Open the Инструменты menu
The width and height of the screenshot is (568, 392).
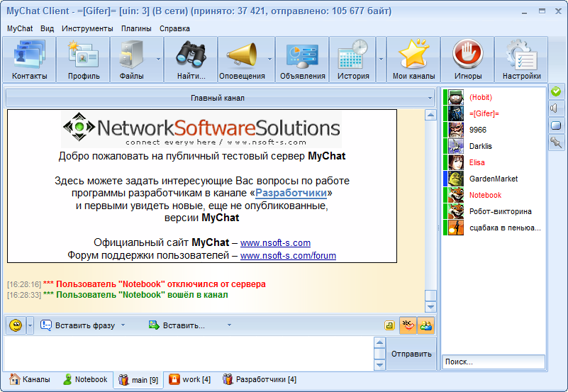click(87, 28)
